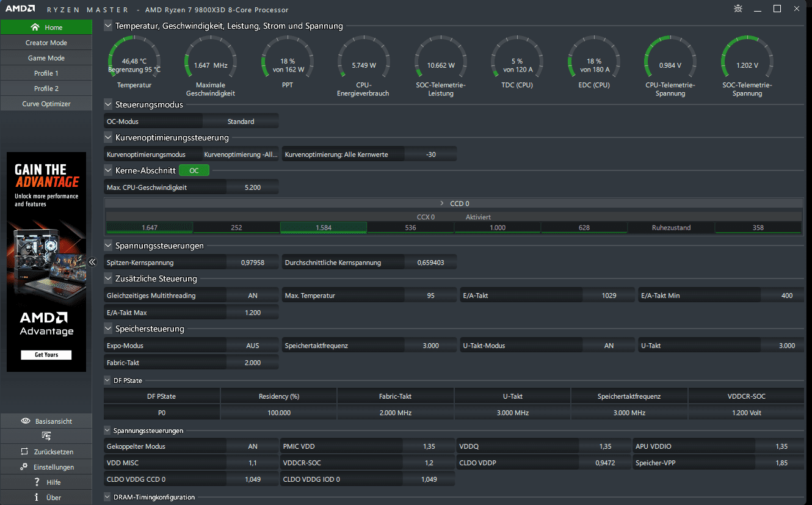Click the info icon beside Über
Viewport: 812px width, 505px height.
(x=37, y=498)
